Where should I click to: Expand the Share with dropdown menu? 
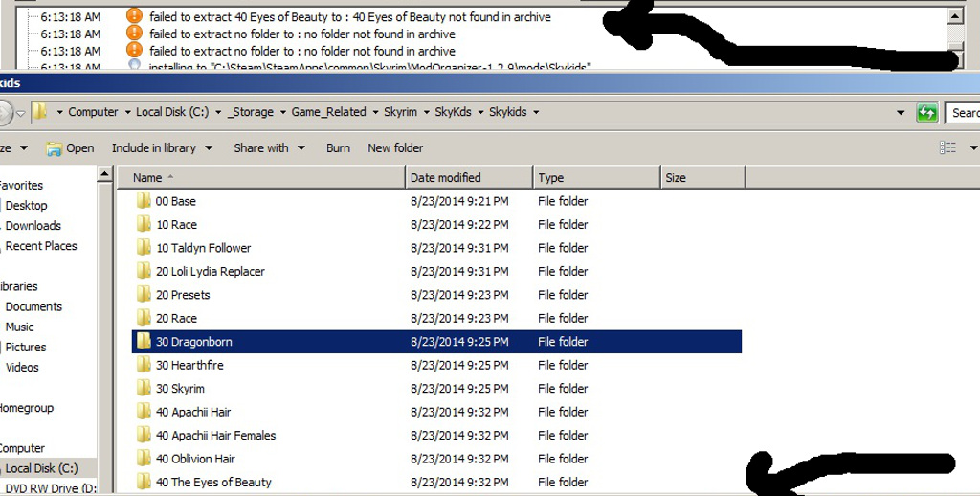click(269, 148)
